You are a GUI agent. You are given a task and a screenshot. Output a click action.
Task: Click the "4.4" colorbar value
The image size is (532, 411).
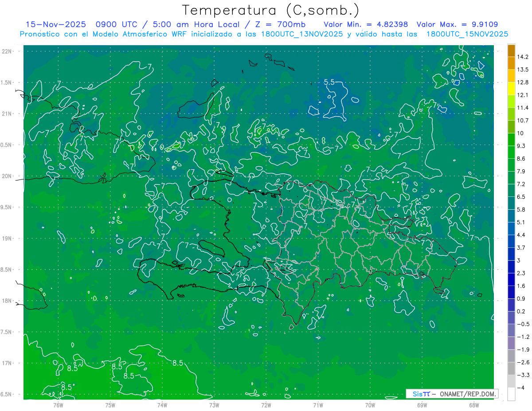(521, 235)
